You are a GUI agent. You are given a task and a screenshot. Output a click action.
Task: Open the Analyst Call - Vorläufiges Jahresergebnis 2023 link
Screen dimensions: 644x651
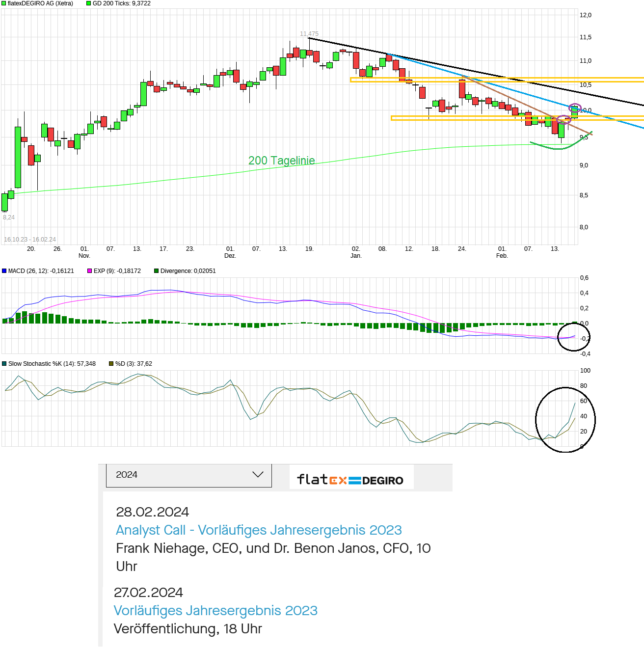coord(259,530)
